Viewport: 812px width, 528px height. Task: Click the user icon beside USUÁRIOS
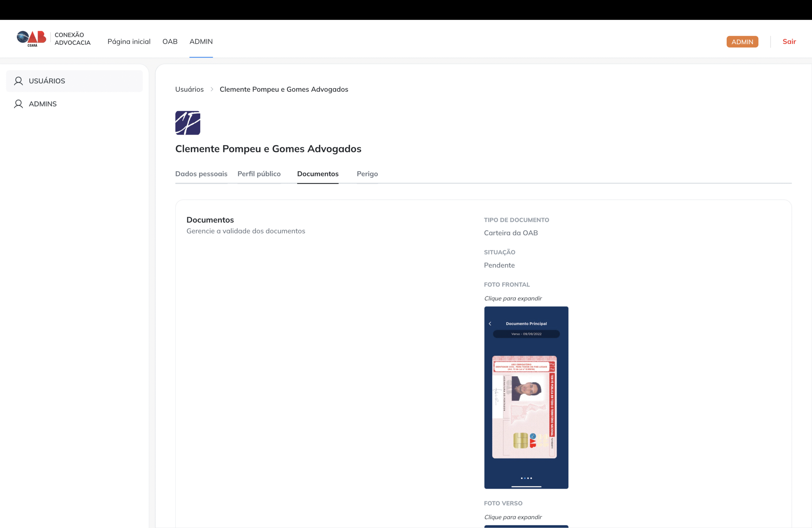(18, 81)
